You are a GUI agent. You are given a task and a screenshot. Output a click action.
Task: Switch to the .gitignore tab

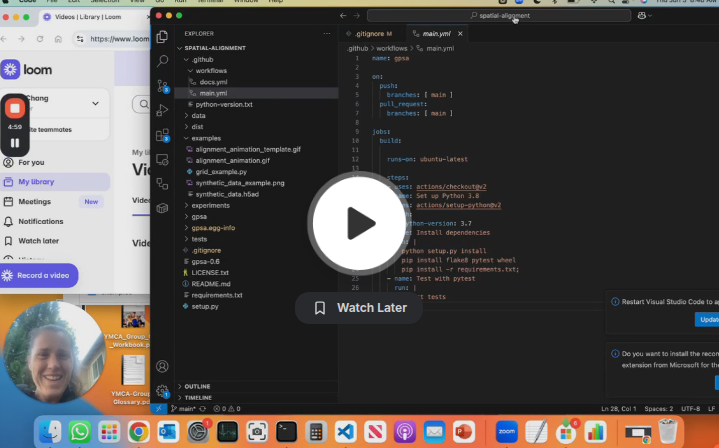coord(369,34)
